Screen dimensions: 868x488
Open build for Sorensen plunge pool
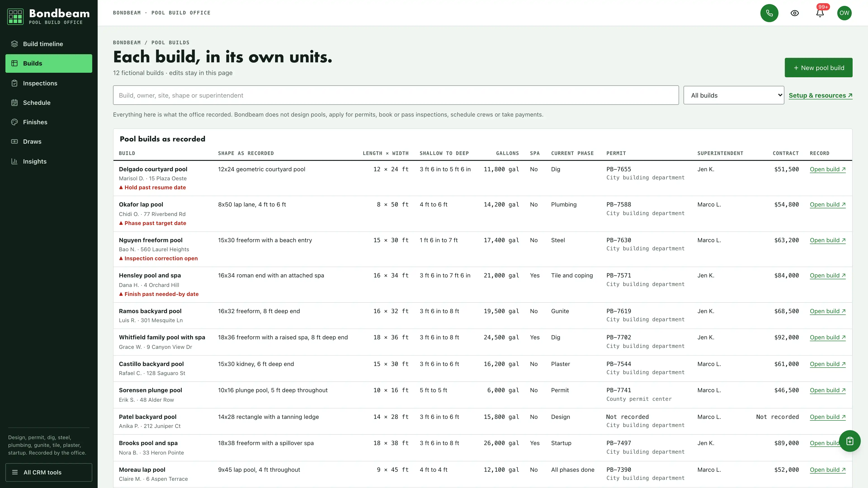click(828, 390)
